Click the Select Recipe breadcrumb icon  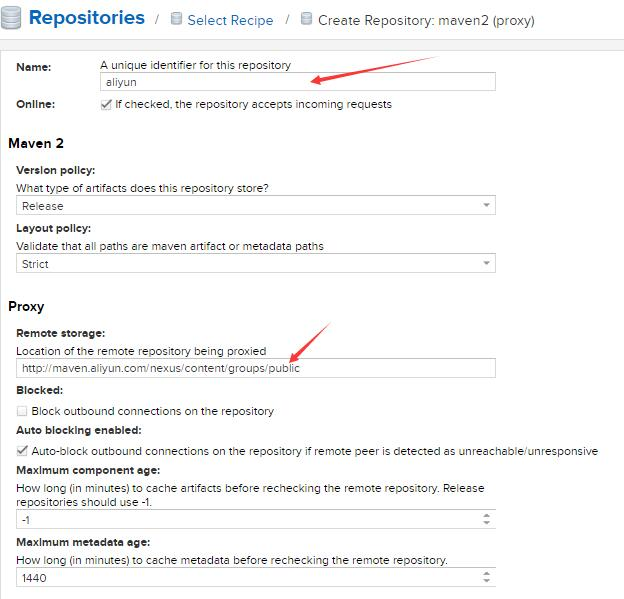(176, 18)
